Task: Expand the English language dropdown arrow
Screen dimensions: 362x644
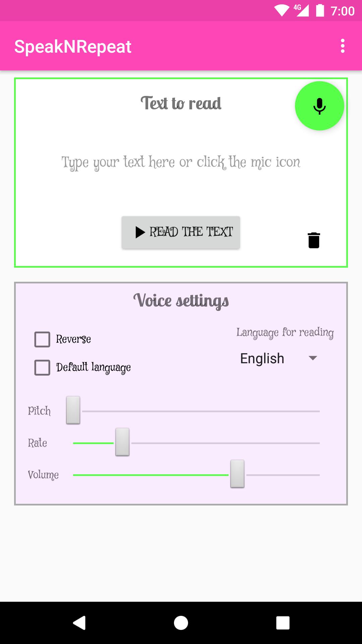Action: click(x=313, y=358)
